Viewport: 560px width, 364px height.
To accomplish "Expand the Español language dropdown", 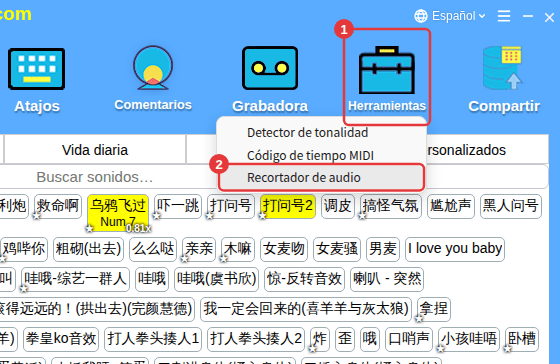I will click(x=450, y=16).
